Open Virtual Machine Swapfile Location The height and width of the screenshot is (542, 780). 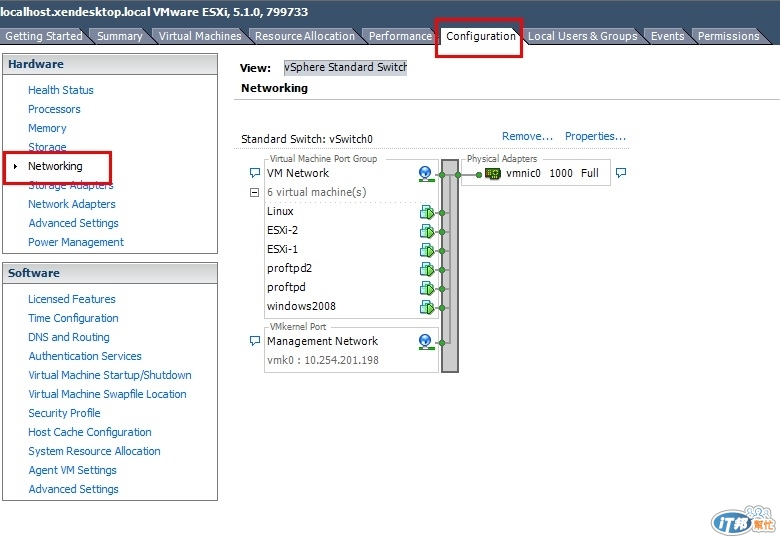pos(107,394)
